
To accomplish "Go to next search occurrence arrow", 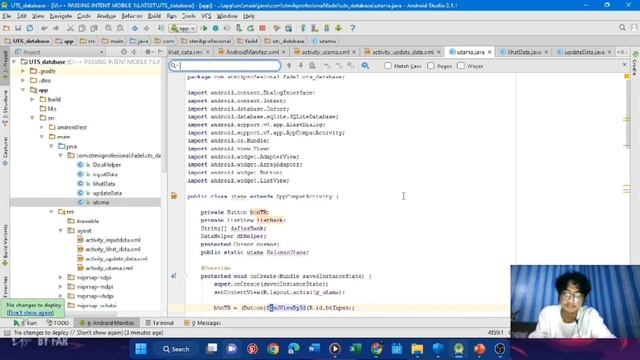I will click(301, 66).
